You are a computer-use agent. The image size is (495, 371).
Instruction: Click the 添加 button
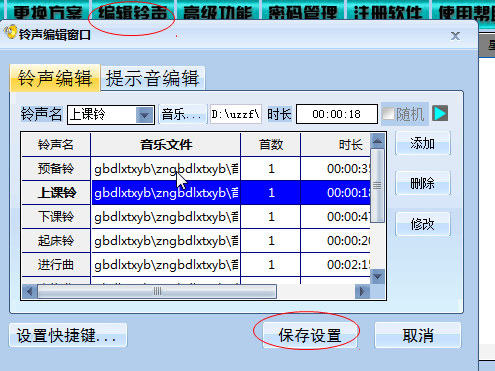point(423,143)
